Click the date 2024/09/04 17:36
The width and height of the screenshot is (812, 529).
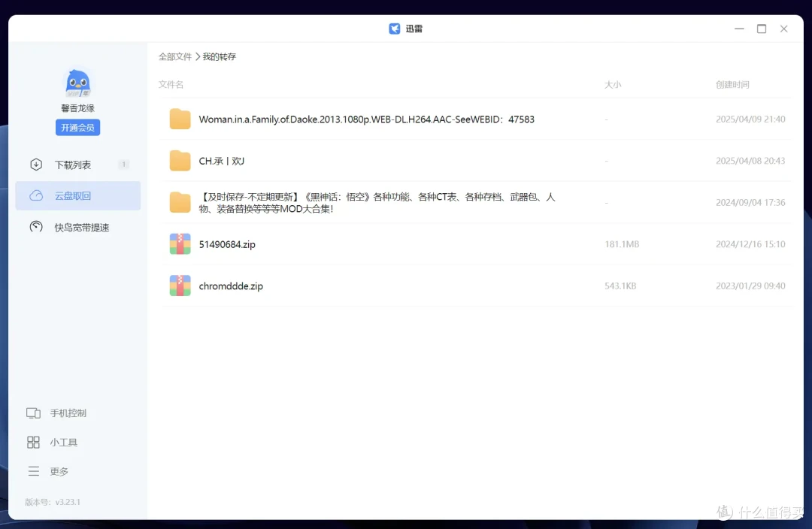tap(750, 202)
